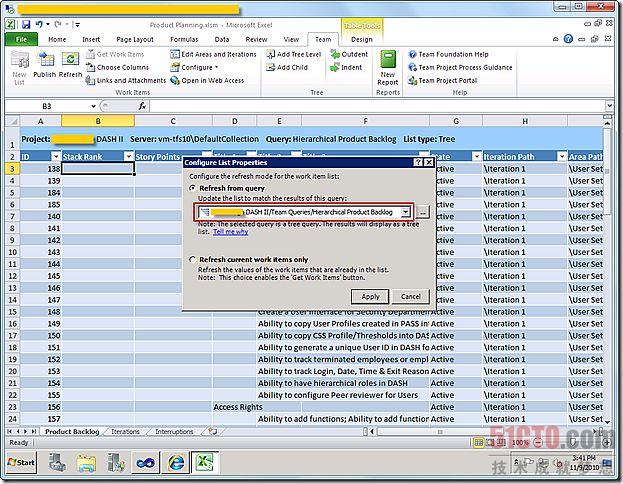Viewport: 623px width, 484px height.
Task: Click dialog help question mark button
Action: click(x=418, y=163)
